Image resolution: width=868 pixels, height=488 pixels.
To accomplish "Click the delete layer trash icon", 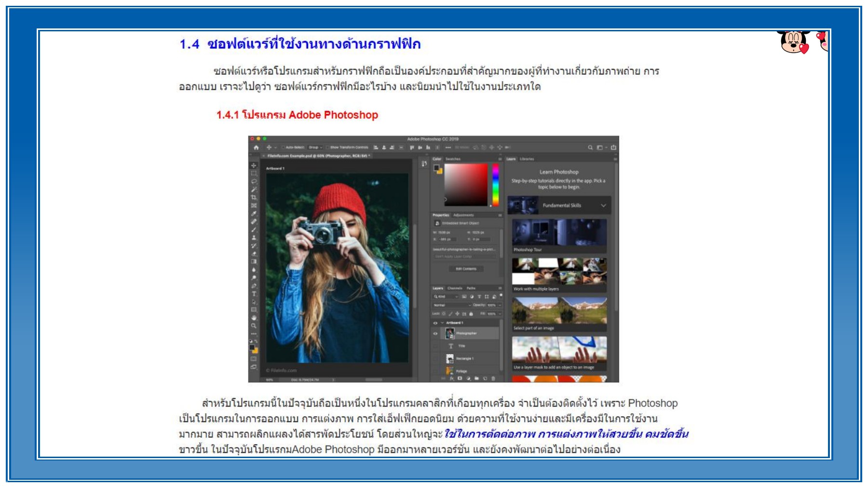I will click(493, 378).
